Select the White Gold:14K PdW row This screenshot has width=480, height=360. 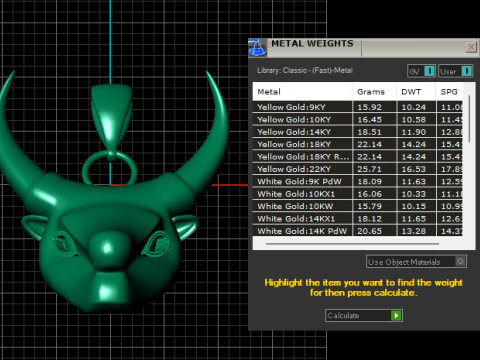(x=358, y=231)
